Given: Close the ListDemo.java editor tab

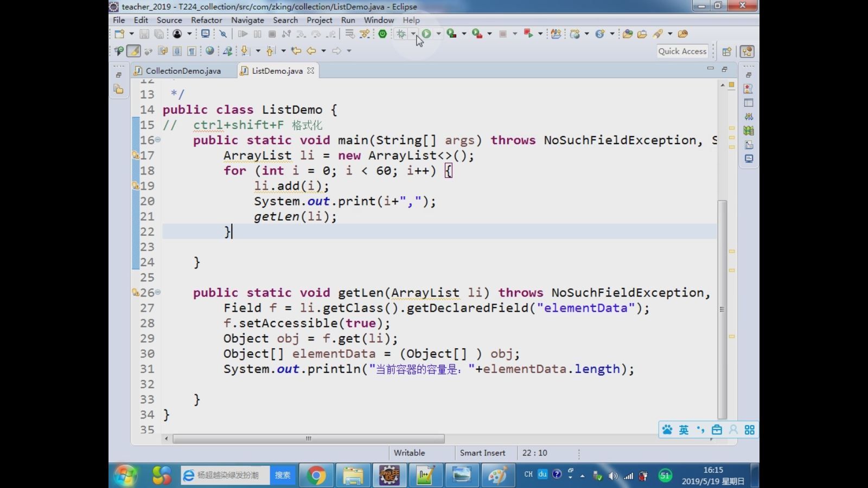Looking at the screenshot, I should click(311, 70).
